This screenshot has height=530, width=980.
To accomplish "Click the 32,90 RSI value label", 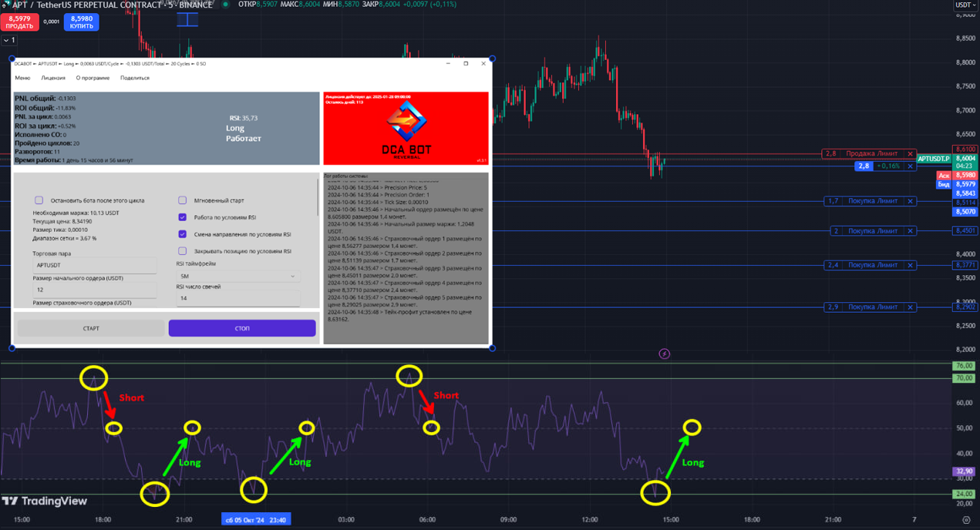I will click(965, 471).
